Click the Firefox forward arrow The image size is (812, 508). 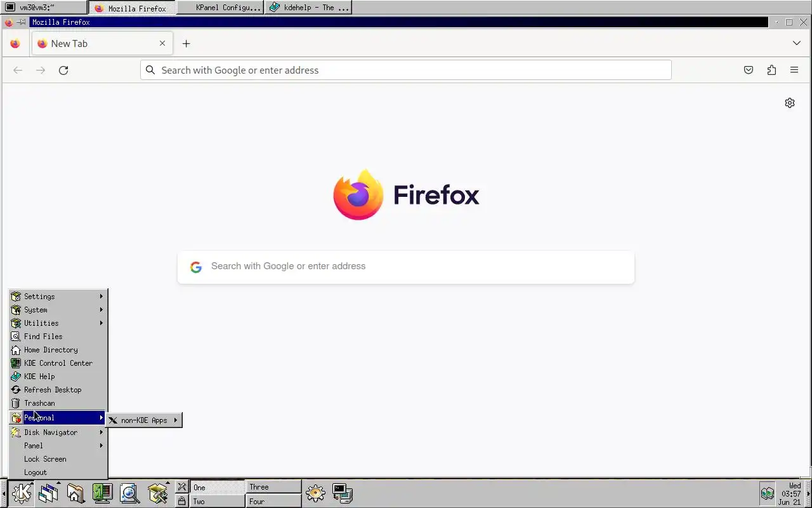pos(41,70)
